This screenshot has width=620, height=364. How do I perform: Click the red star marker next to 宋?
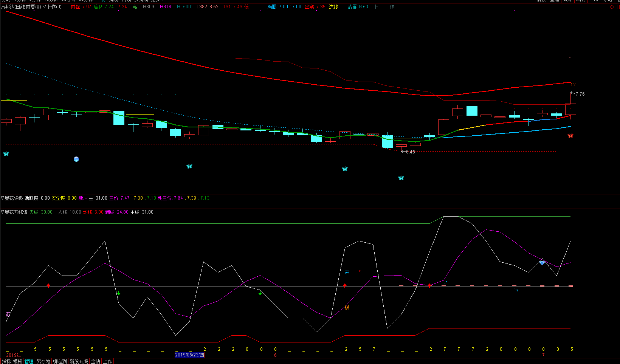360,272
